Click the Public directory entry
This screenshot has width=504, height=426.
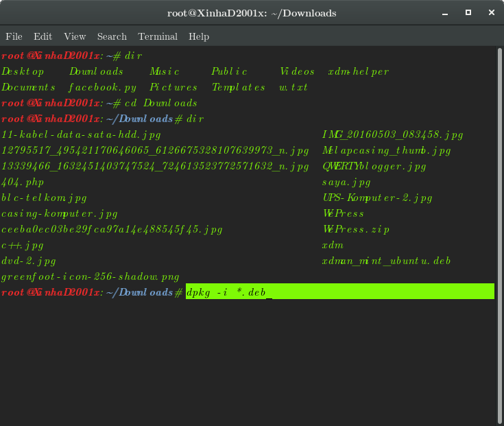click(x=229, y=71)
